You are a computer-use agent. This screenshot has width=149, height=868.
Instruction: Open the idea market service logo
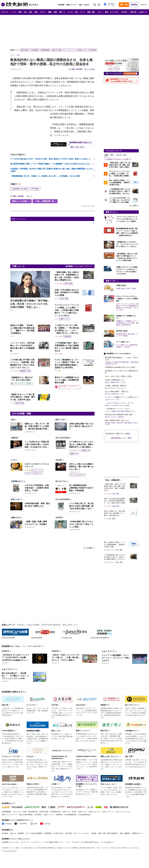point(86,699)
